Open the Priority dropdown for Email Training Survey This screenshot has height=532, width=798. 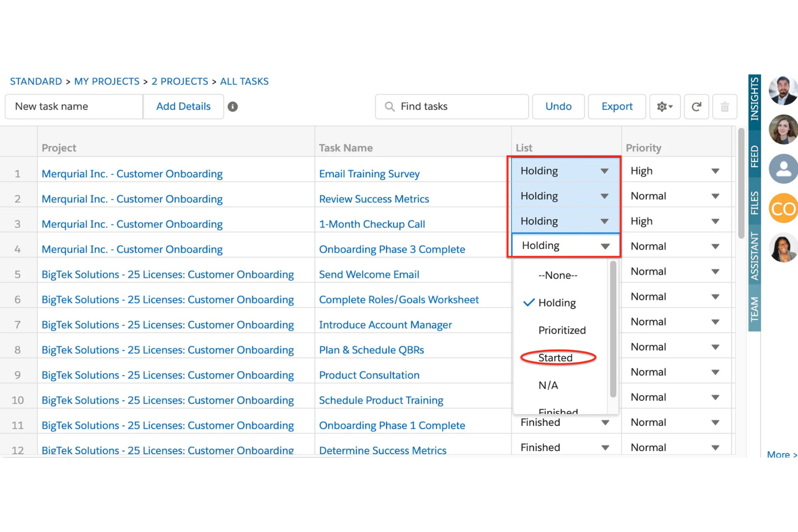pos(715,170)
